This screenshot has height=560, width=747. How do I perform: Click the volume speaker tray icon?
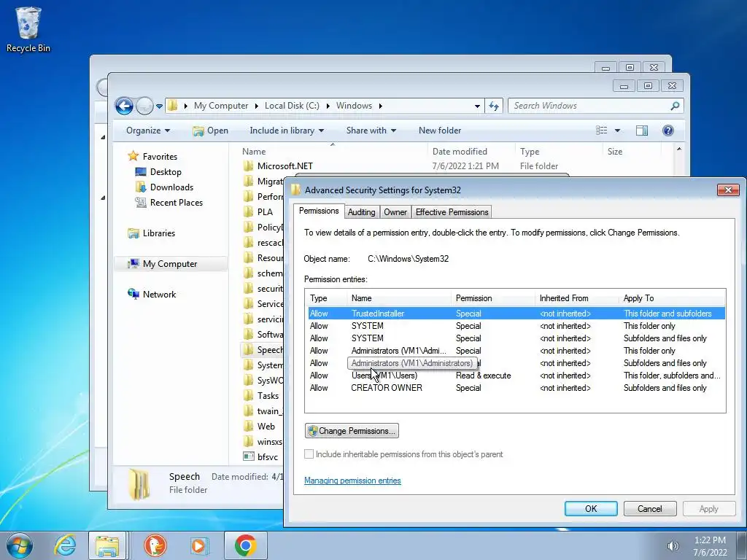click(x=673, y=546)
